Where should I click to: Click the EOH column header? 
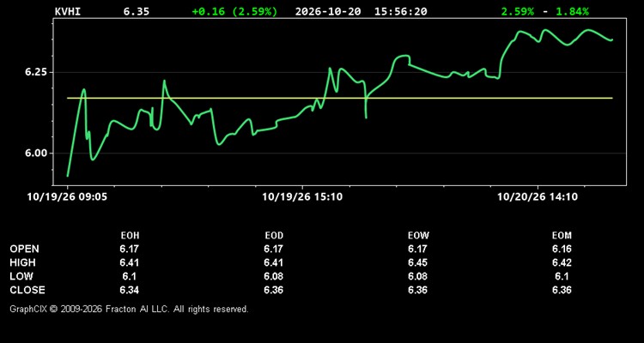[x=130, y=236]
